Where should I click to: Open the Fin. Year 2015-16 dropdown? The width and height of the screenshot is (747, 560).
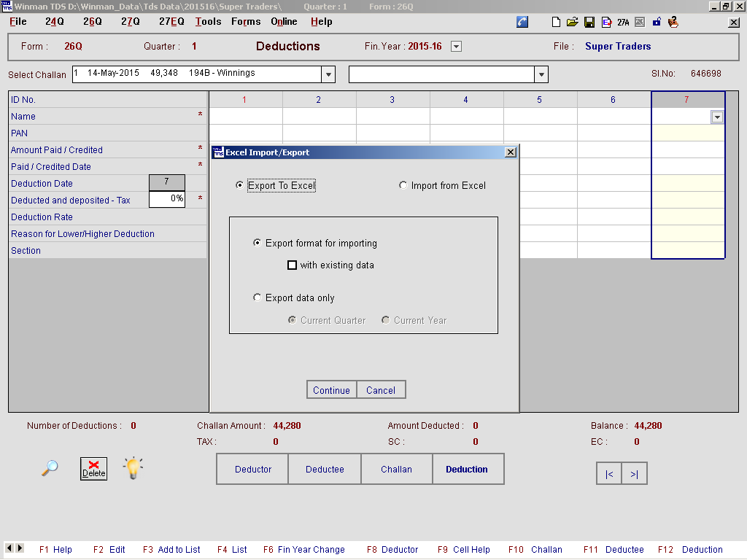point(456,47)
